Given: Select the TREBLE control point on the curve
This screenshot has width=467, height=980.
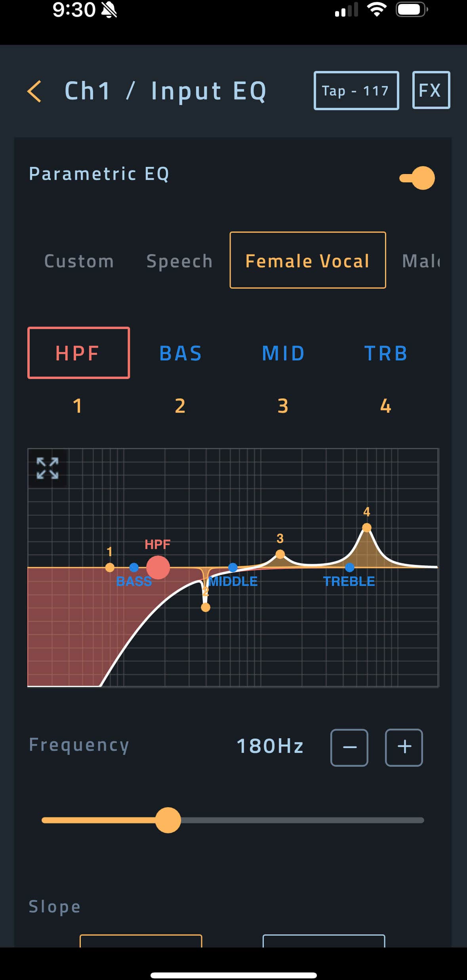Looking at the screenshot, I should tap(350, 567).
